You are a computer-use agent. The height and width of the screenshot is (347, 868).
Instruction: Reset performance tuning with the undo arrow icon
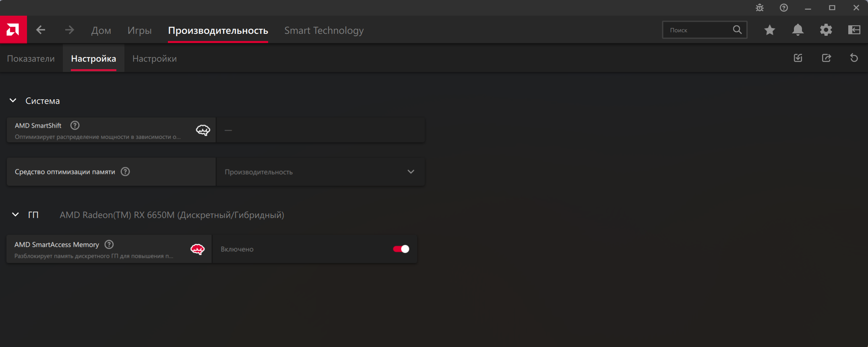(854, 58)
